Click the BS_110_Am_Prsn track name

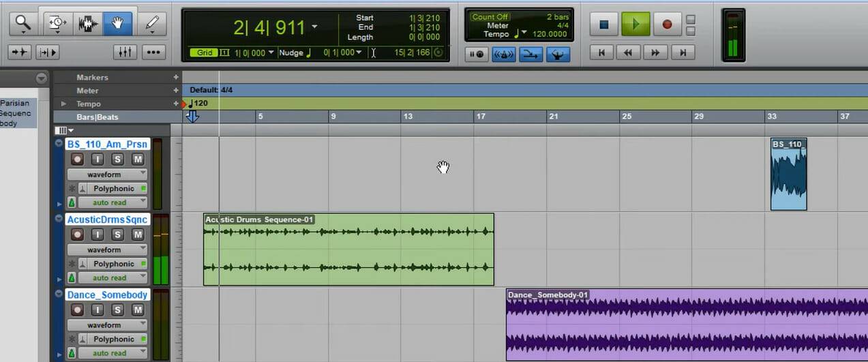107,145
